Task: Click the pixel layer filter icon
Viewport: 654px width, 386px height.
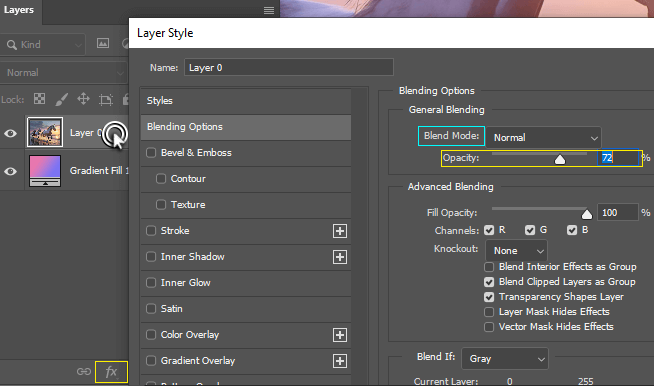Action: tap(103, 43)
